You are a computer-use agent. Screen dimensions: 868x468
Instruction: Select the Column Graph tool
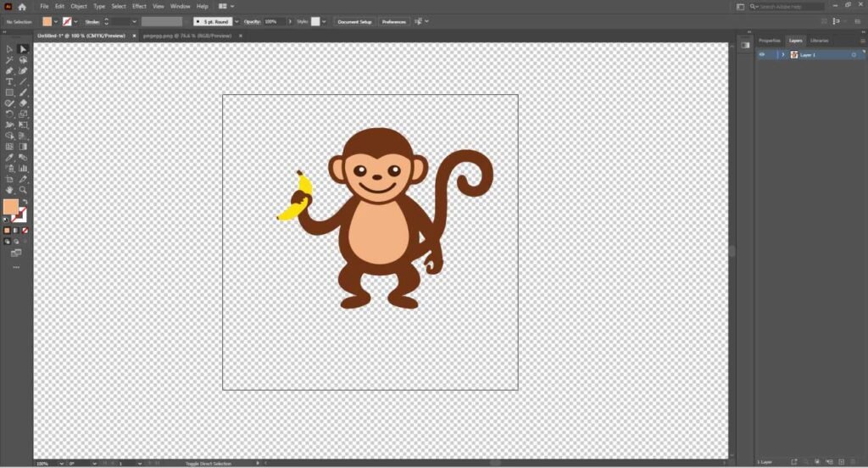(23, 169)
